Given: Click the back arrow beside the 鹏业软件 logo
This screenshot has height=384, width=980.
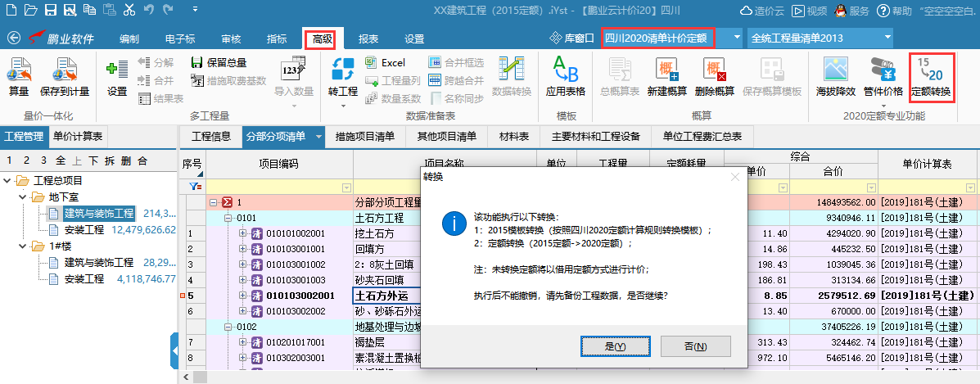Looking at the screenshot, I should pos(13,38).
